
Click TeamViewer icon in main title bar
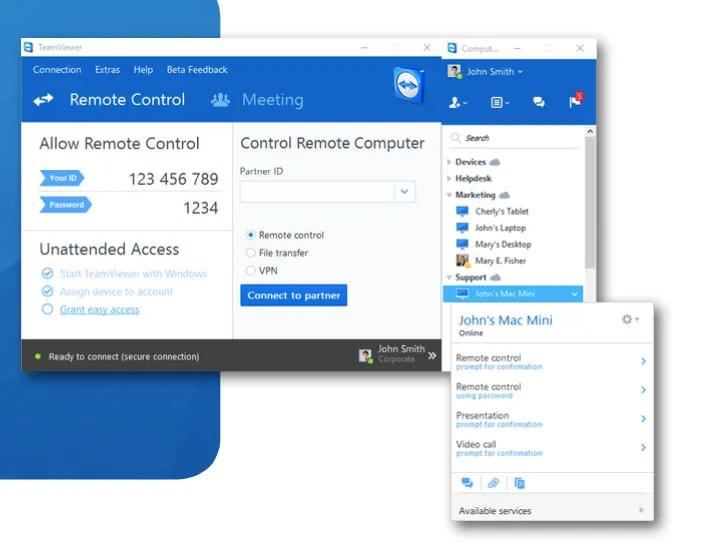pos(28,47)
